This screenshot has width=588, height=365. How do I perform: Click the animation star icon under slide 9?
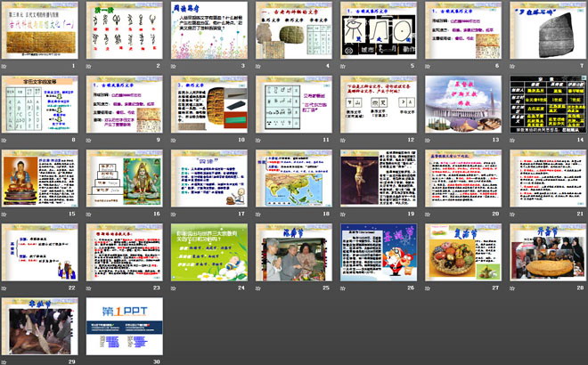[x=89, y=141]
